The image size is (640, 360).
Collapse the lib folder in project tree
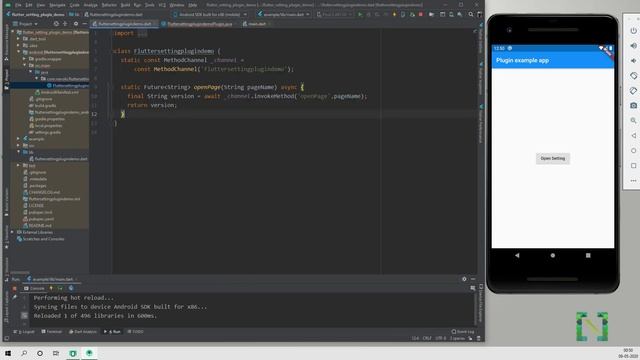click(x=18, y=152)
